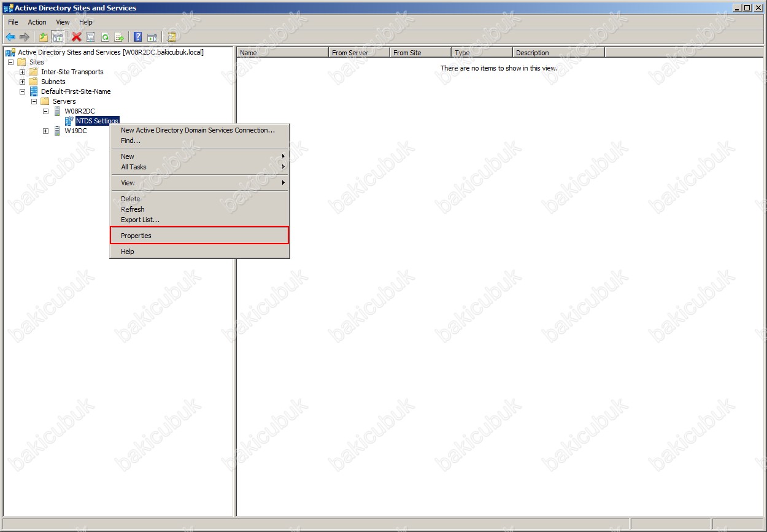
Task: Click the Back arrow toolbar icon
Action: (x=10, y=37)
